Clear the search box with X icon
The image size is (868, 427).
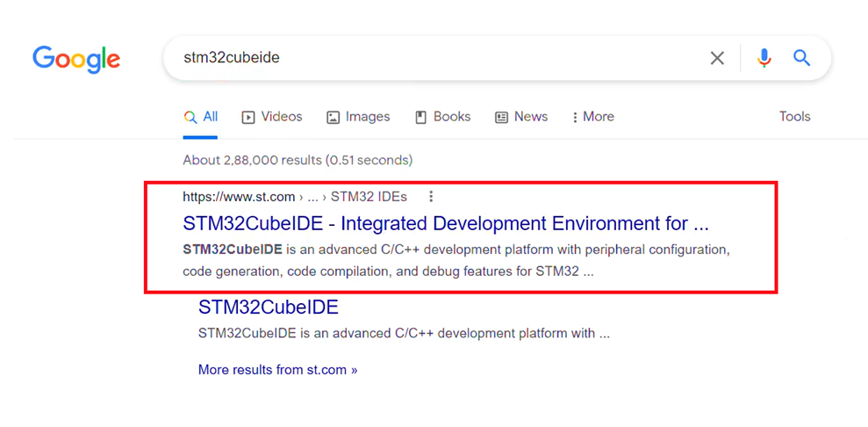click(717, 58)
